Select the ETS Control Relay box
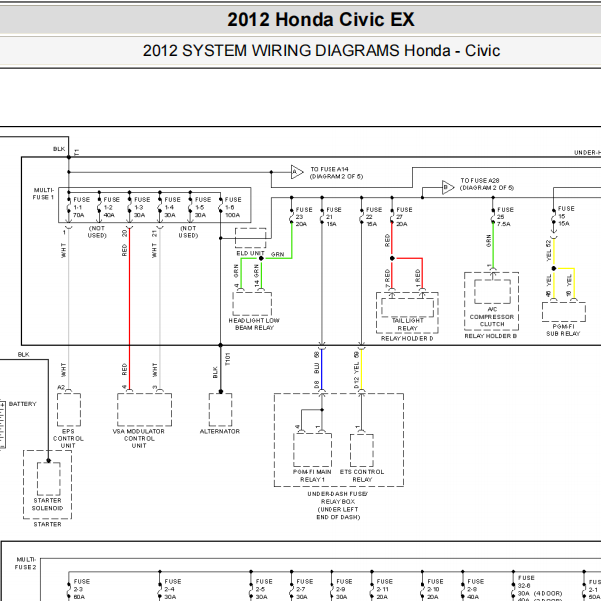Image resolution: width=601 pixels, height=601 pixels. tap(362, 450)
